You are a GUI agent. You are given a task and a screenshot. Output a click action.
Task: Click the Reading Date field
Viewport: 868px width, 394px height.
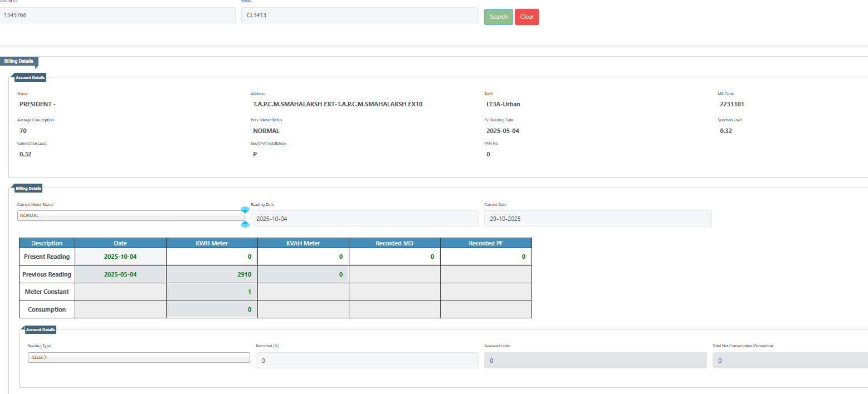click(364, 219)
